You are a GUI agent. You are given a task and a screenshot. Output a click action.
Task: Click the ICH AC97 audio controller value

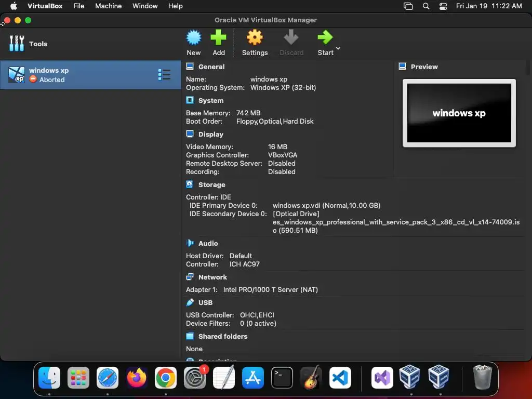tap(244, 264)
